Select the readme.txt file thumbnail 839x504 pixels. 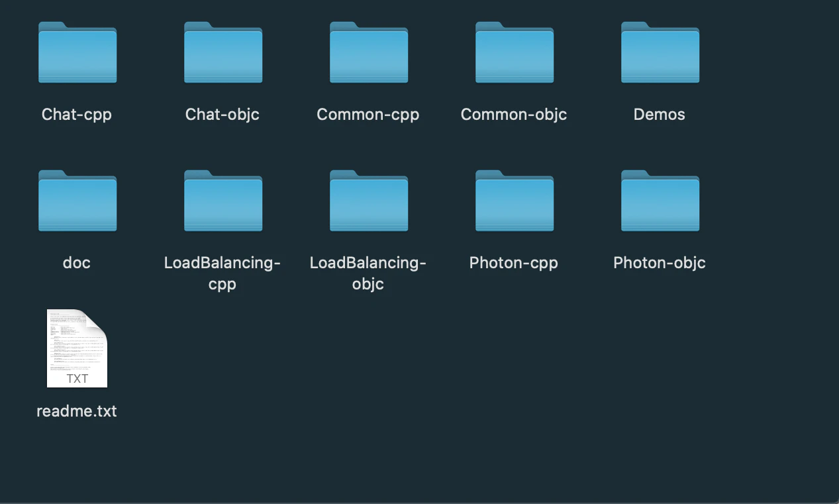click(77, 348)
